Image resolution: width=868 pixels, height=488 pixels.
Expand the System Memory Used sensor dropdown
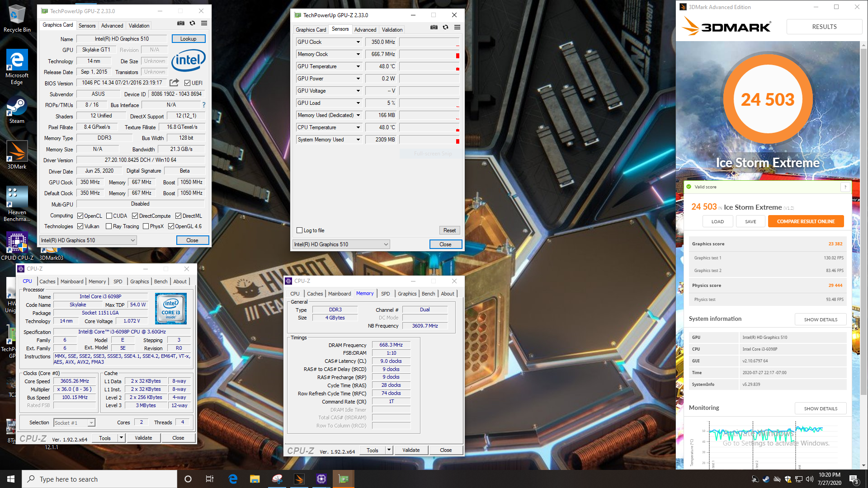click(x=358, y=140)
